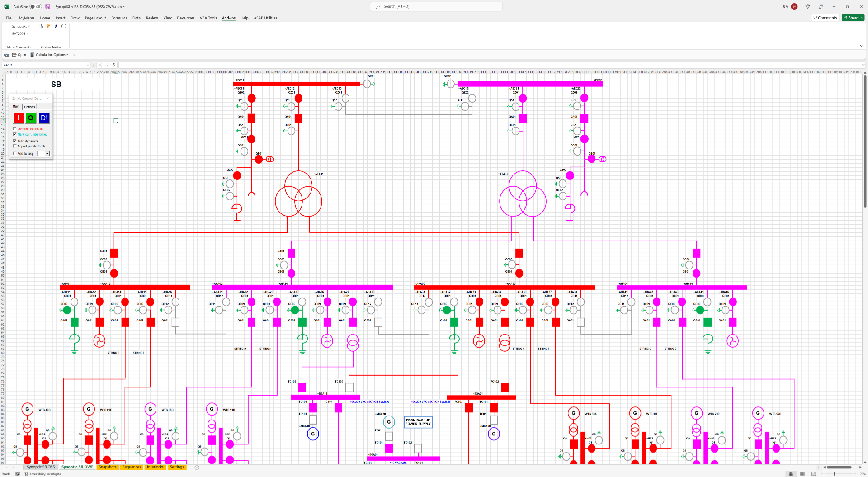Expand the formula bar with the chevron
Viewport: 868px width, 477px height.
pyautogui.click(x=863, y=65)
